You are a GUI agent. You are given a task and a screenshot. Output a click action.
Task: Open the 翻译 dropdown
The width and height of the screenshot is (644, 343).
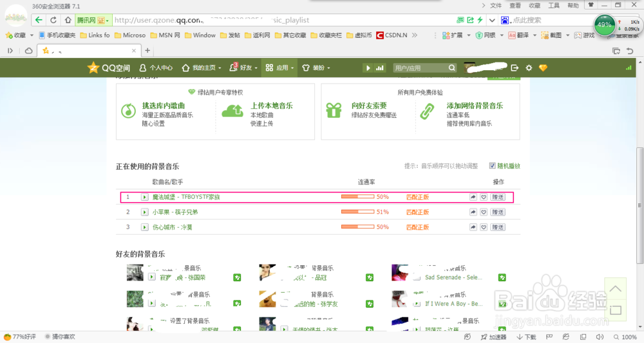tap(535, 35)
